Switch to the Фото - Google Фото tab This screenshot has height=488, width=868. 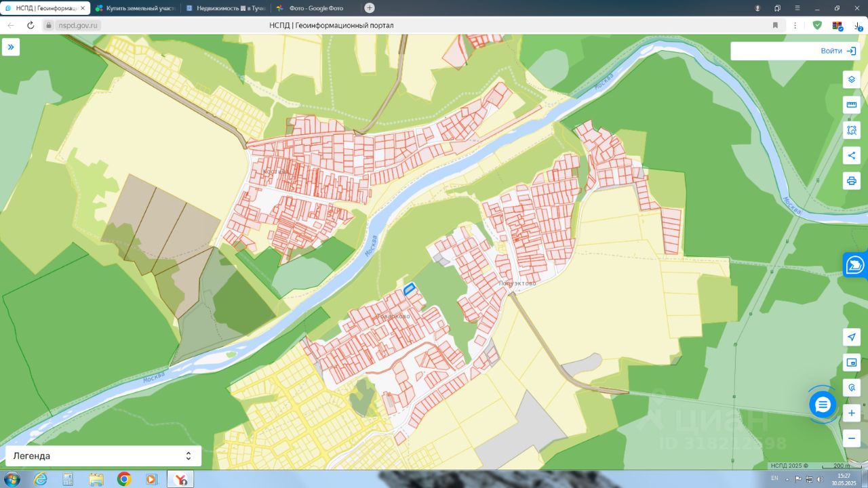315,8
